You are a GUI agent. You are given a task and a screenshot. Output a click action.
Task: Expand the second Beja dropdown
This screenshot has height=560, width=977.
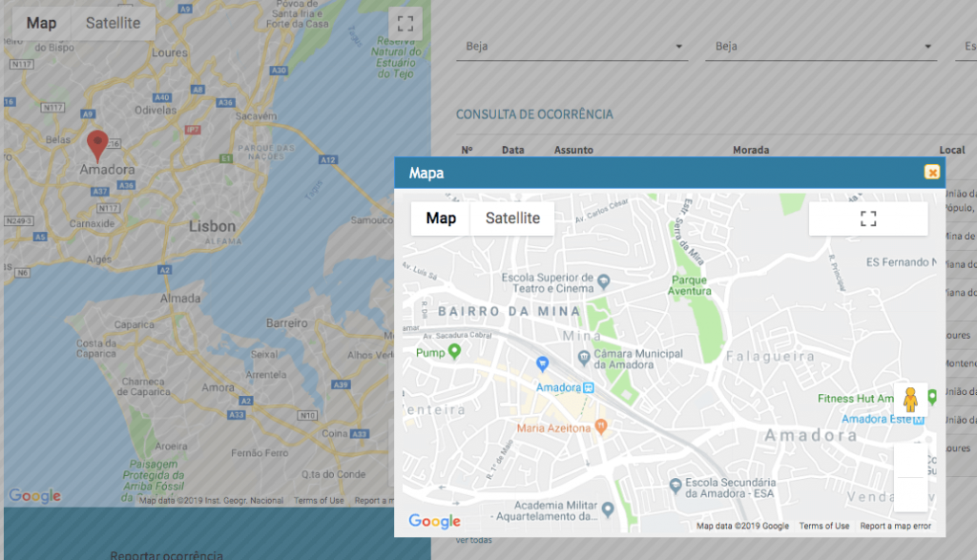click(x=821, y=46)
